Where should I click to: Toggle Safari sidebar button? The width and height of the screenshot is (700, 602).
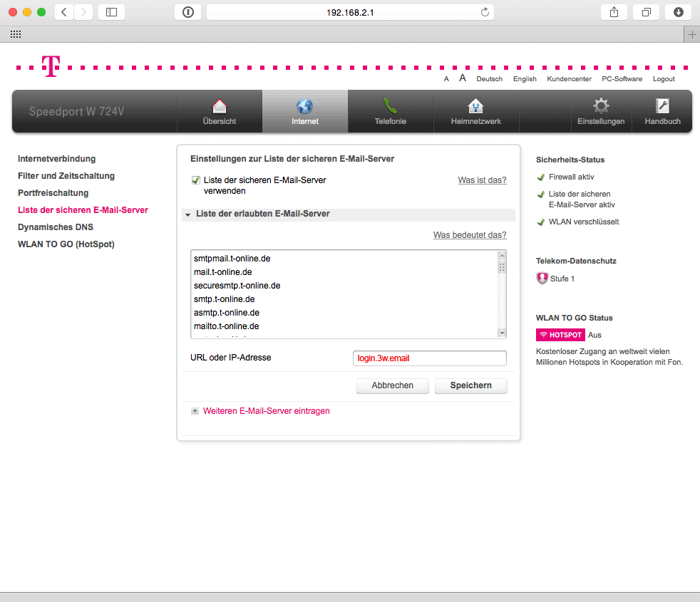[111, 12]
